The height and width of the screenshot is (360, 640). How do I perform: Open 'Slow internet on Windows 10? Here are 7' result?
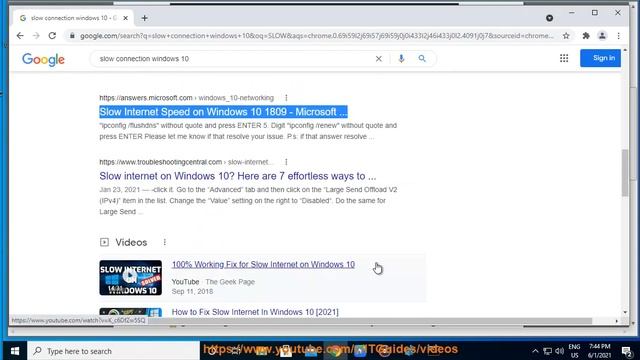click(x=238, y=176)
